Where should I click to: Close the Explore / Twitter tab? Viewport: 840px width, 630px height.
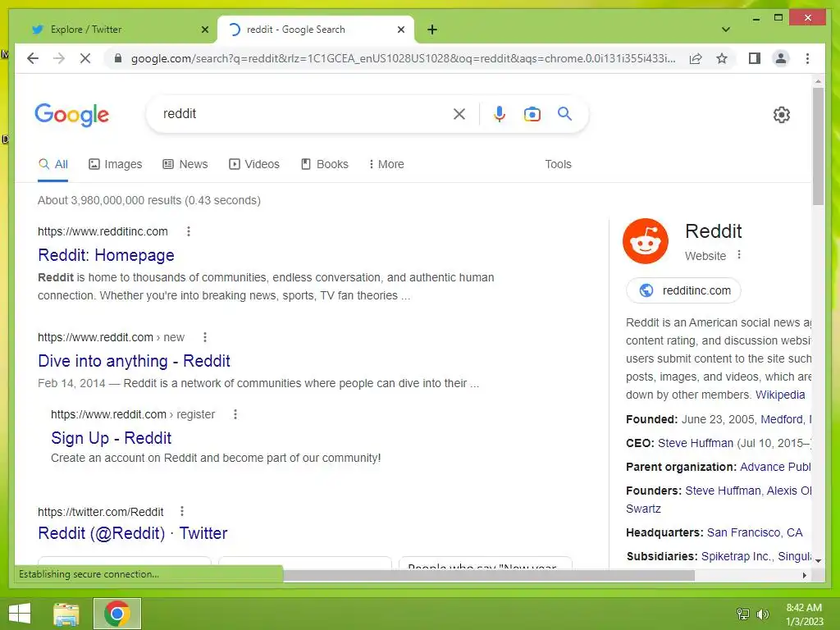click(x=204, y=30)
